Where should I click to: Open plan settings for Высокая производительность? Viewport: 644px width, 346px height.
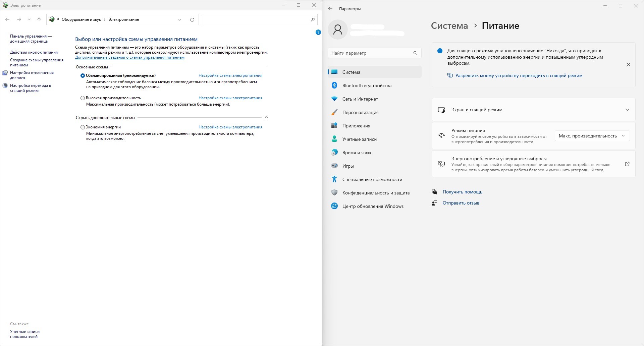tap(230, 98)
